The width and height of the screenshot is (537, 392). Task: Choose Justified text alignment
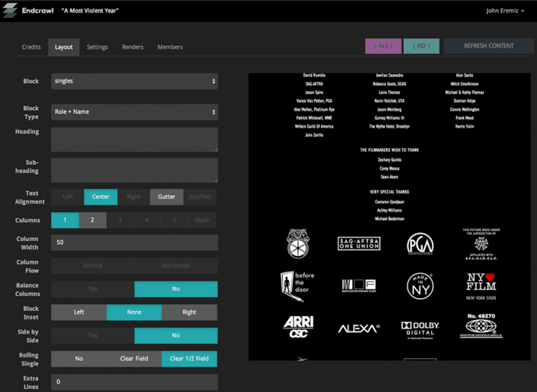(199, 197)
